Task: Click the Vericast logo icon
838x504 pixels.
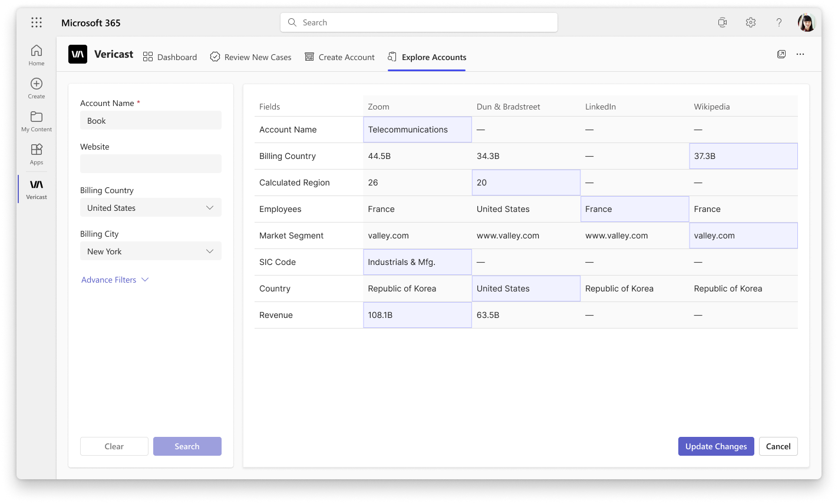Action: click(78, 54)
